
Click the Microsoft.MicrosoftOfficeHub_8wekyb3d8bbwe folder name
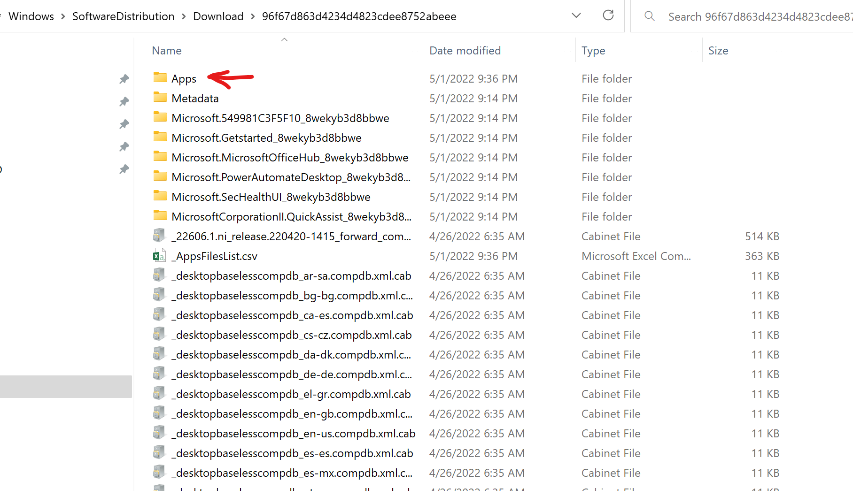pos(290,158)
